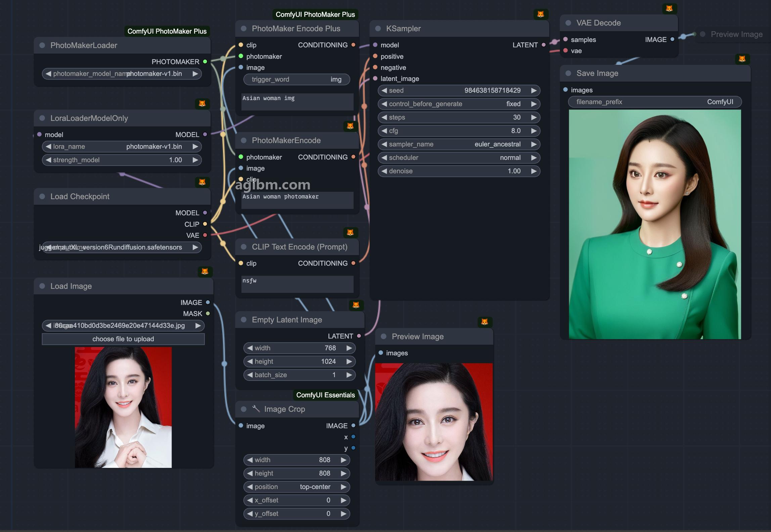Screen dimensions: 771x532
Task: Click ComfyUI Essentials badge on Image Crop
Action: coord(325,395)
